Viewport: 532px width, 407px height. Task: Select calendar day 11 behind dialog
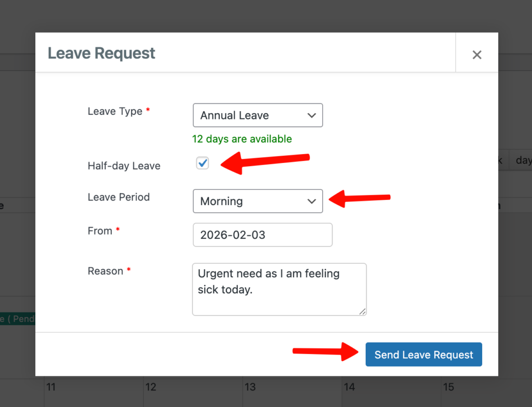click(x=51, y=387)
